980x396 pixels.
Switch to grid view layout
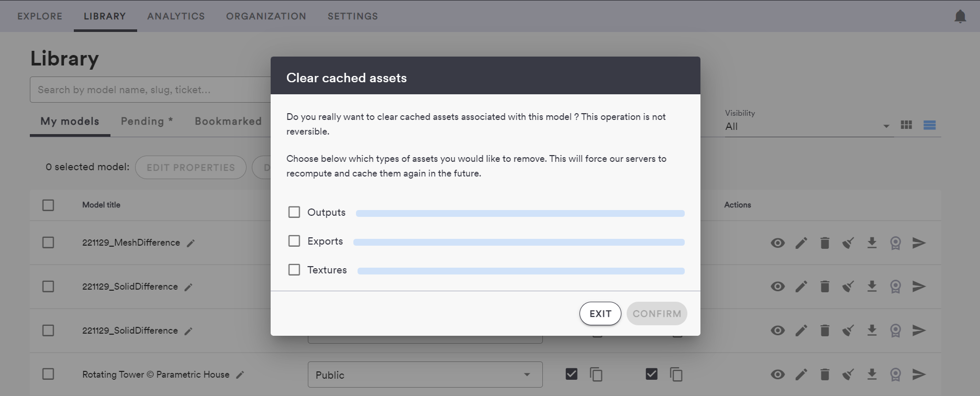(x=906, y=125)
